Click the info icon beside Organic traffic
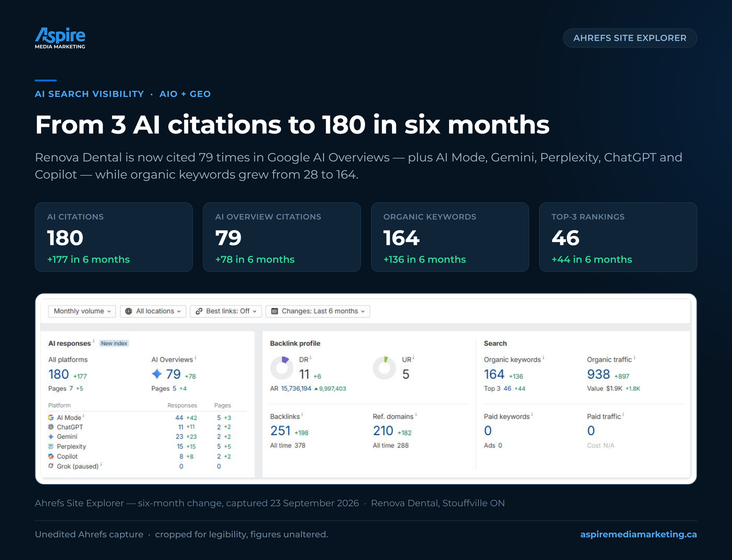732x560 pixels. click(635, 357)
